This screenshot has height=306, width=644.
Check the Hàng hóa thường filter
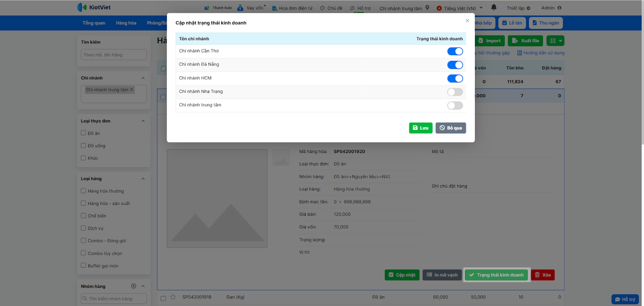click(83, 191)
